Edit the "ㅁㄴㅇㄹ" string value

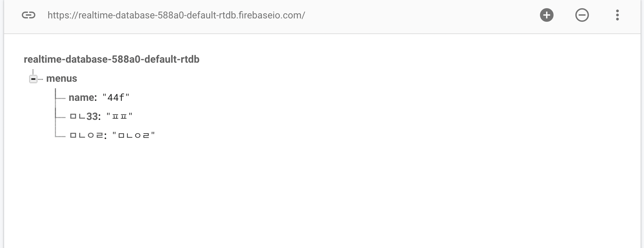click(134, 135)
